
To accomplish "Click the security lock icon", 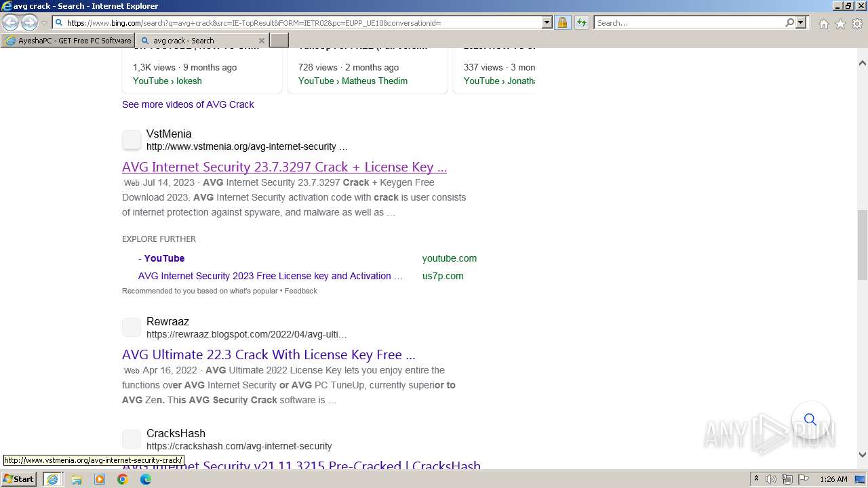I will [x=562, y=22].
